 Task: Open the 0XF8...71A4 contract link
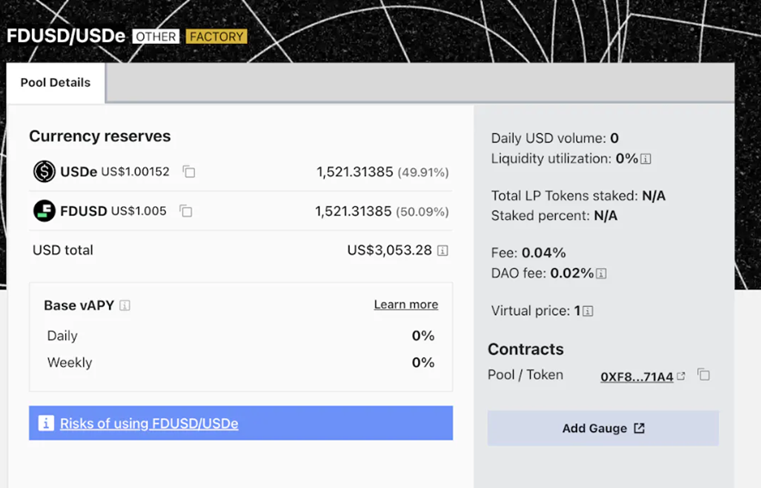click(637, 377)
